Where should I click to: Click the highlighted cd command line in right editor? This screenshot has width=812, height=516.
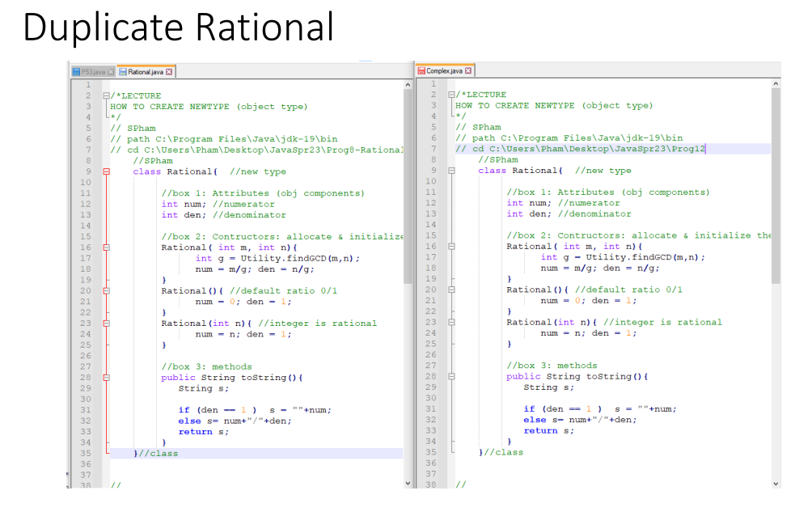582,149
